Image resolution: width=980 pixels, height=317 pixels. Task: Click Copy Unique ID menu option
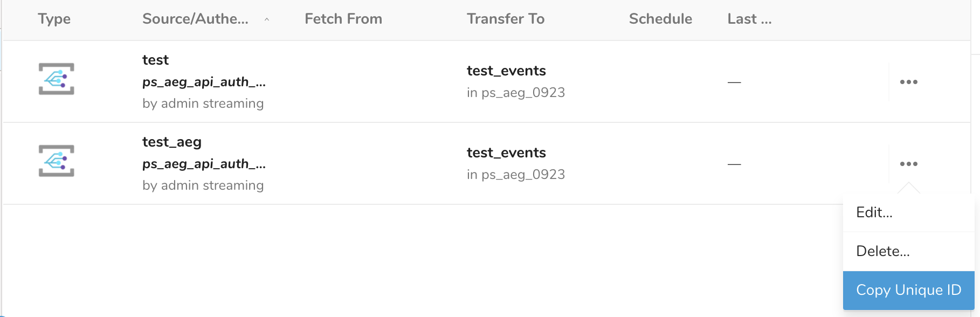(x=908, y=290)
